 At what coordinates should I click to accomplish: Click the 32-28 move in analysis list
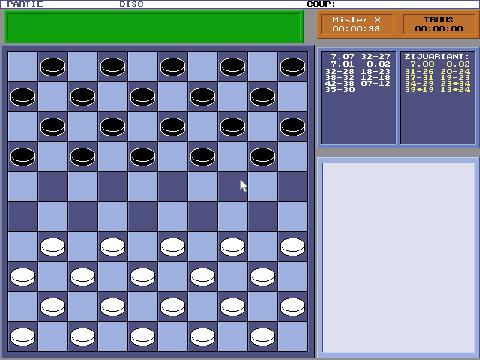coord(340,71)
